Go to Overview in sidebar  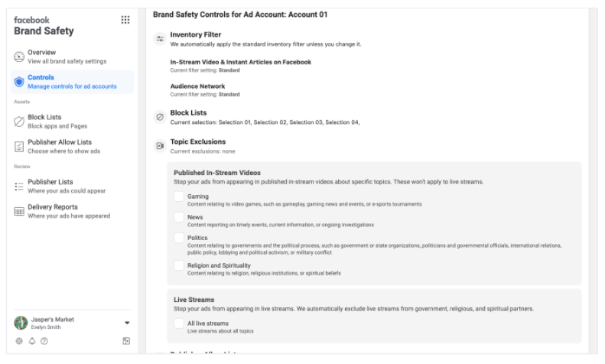72,57
